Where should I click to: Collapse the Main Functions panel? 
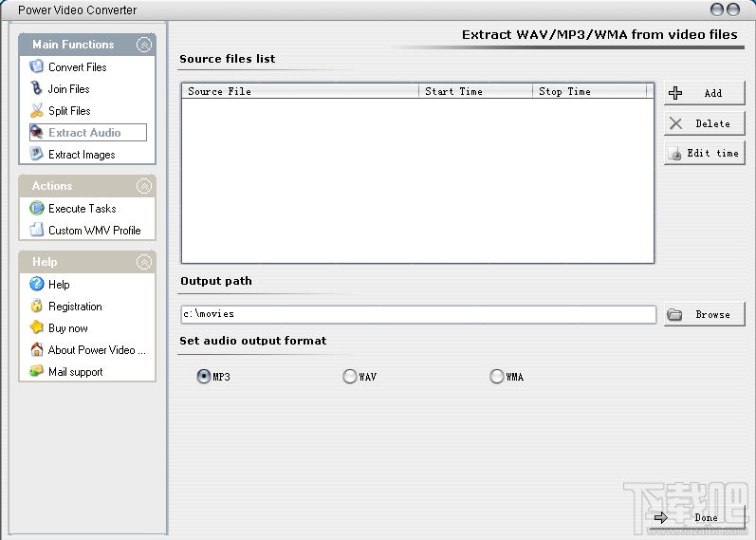143,45
